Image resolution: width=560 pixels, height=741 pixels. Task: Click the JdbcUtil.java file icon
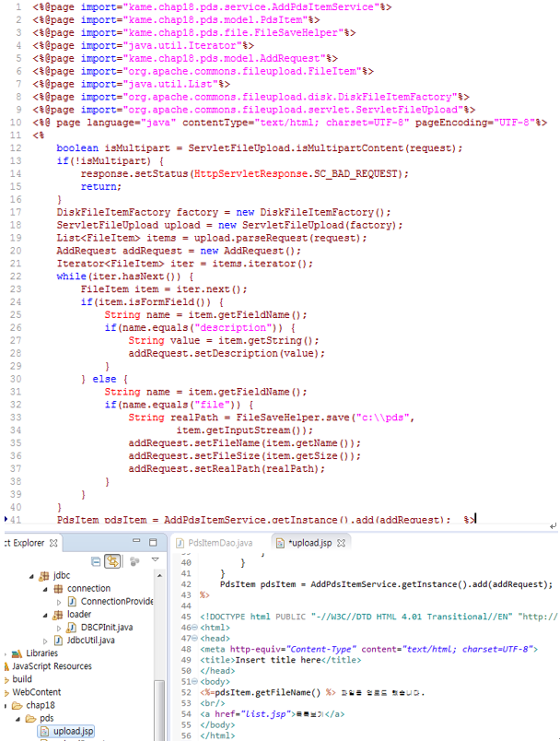pos(58,641)
